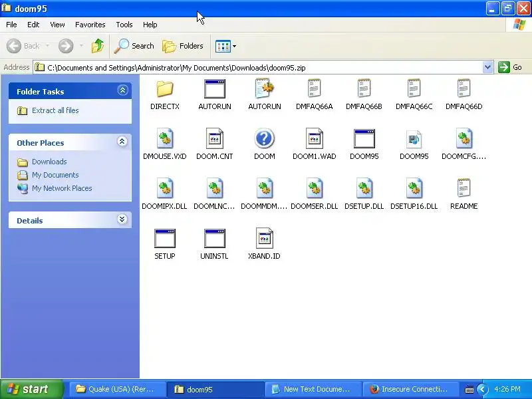The width and height of the screenshot is (532, 399).
Task: Select the DOOMSER.DLL file icon
Action: point(314,188)
